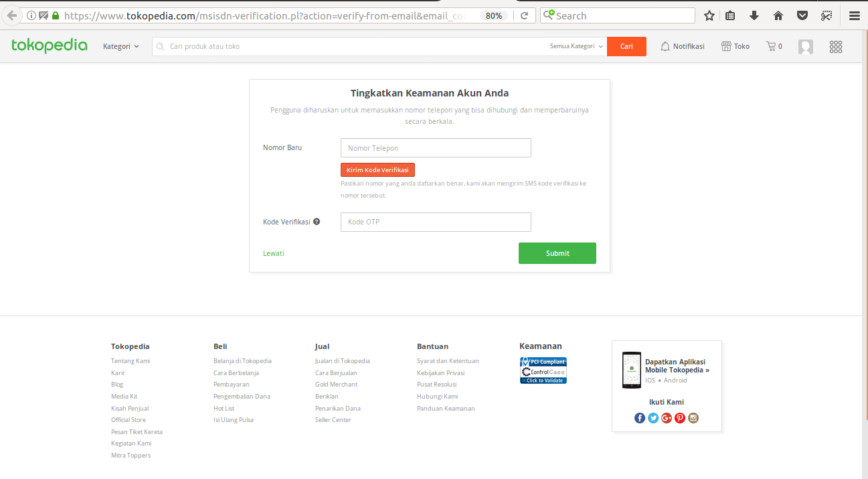
Task: Open Tentang Kami footer link
Action: tap(131, 360)
